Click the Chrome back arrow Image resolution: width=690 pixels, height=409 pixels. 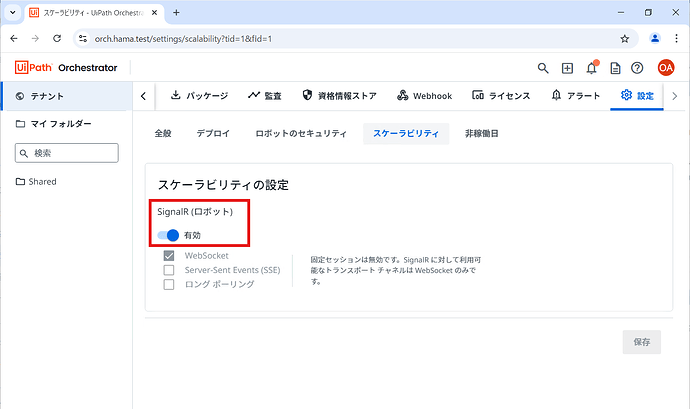point(14,39)
